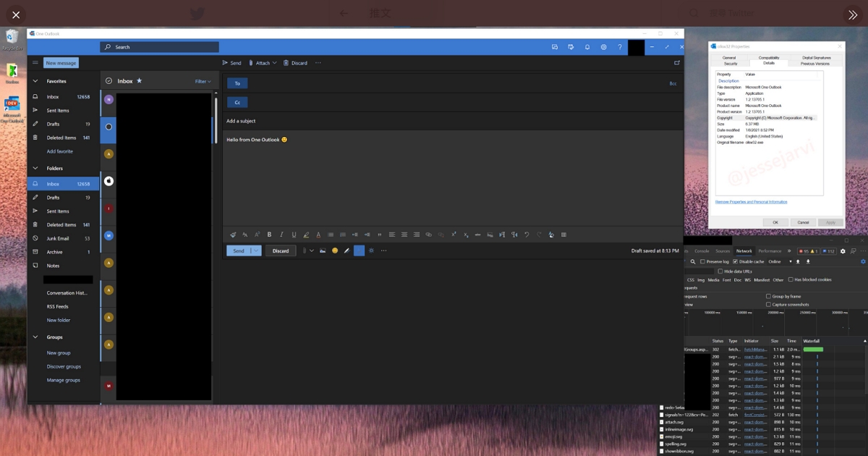
Task: Check Has blocked cookies
Action: click(x=790, y=279)
